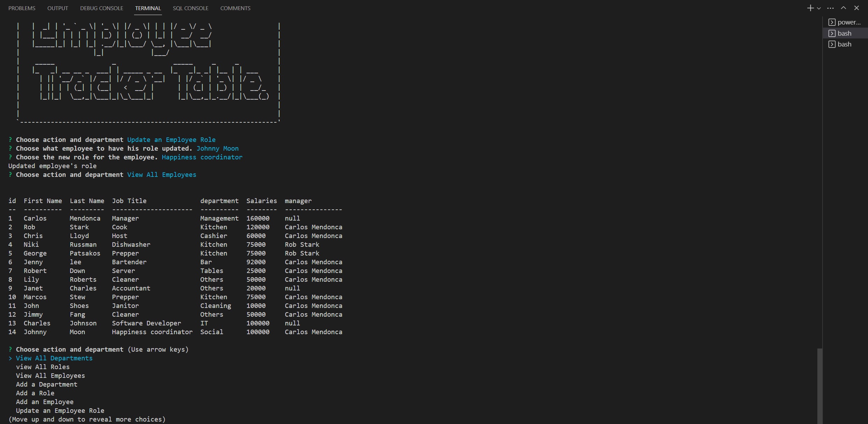Screen dimensions: 868x424
Task: Click the powershell terminal icon
Action: (832, 22)
